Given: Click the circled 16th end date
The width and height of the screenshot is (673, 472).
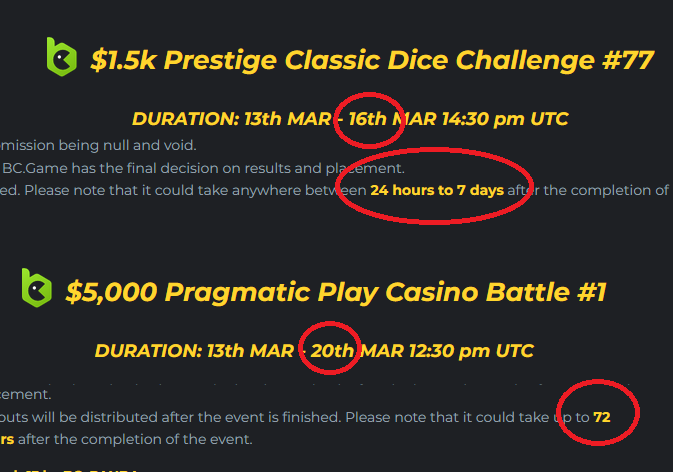Looking at the screenshot, I should pyautogui.click(x=368, y=119).
